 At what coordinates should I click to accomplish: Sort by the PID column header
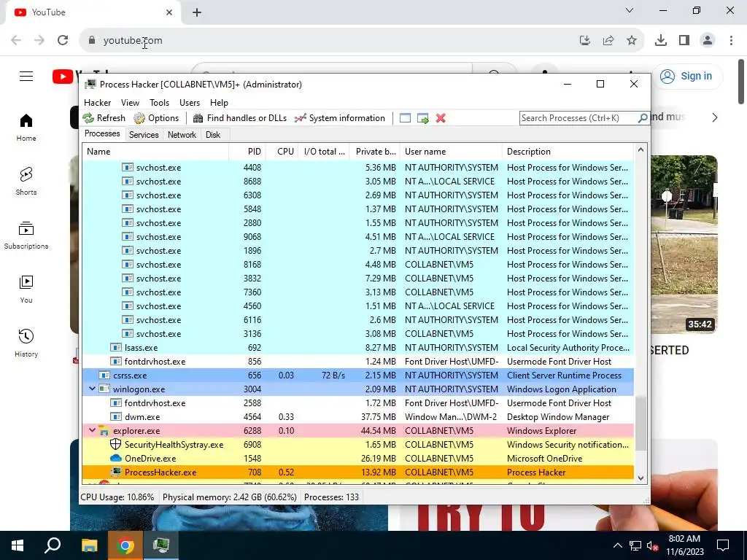pyautogui.click(x=247, y=152)
